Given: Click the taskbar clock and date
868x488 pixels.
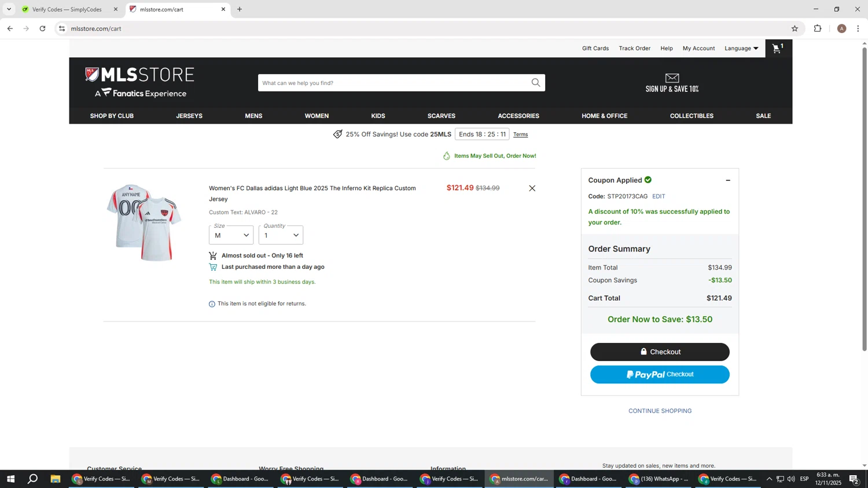Looking at the screenshot, I should [x=828, y=479].
